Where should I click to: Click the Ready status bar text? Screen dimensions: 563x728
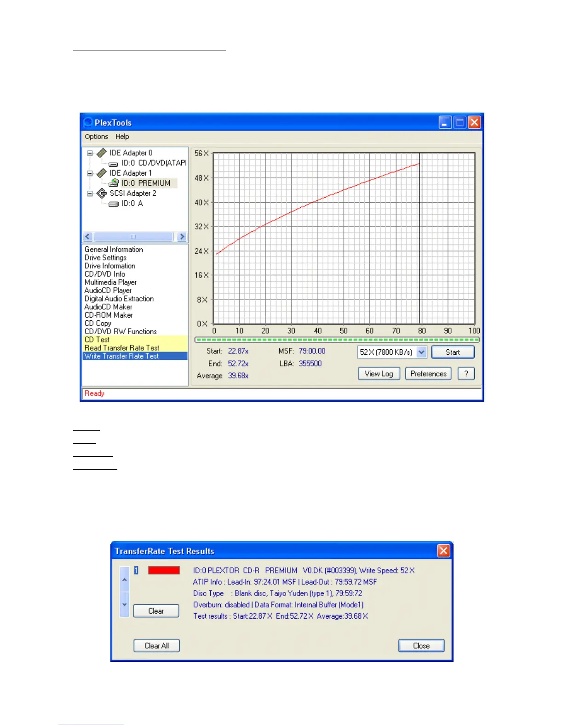click(94, 393)
